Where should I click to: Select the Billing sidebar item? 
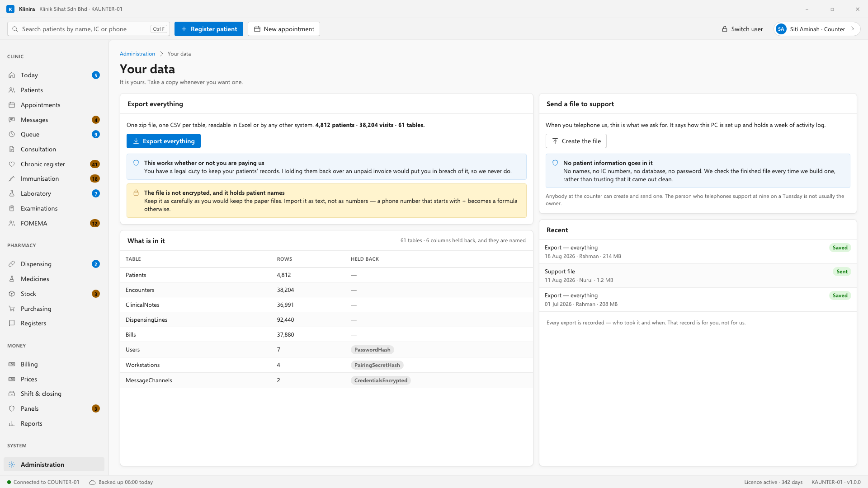coord(54,364)
